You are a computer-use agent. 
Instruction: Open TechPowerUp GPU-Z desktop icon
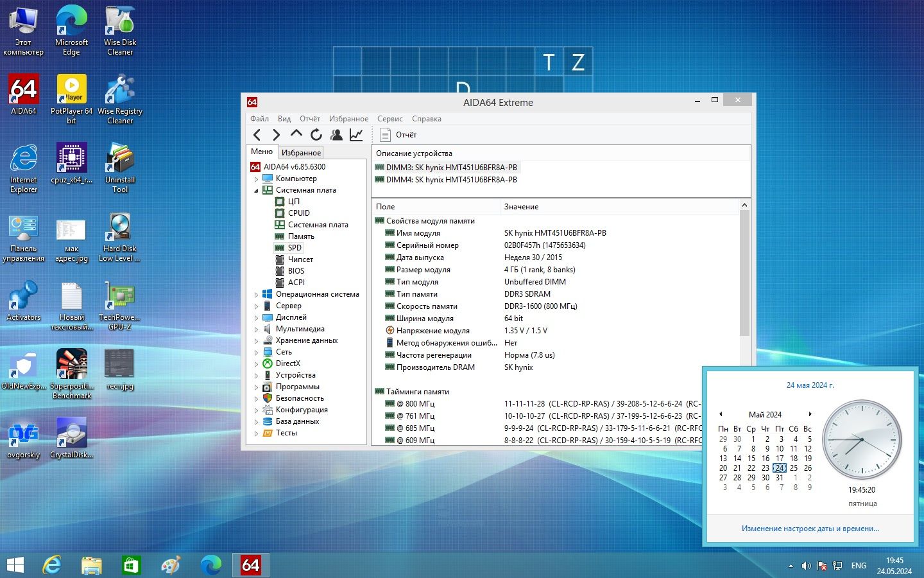click(x=120, y=306)
